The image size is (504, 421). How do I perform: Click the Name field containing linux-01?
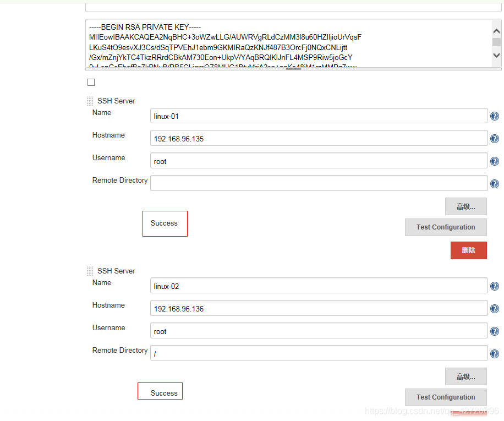pos(319,116)
